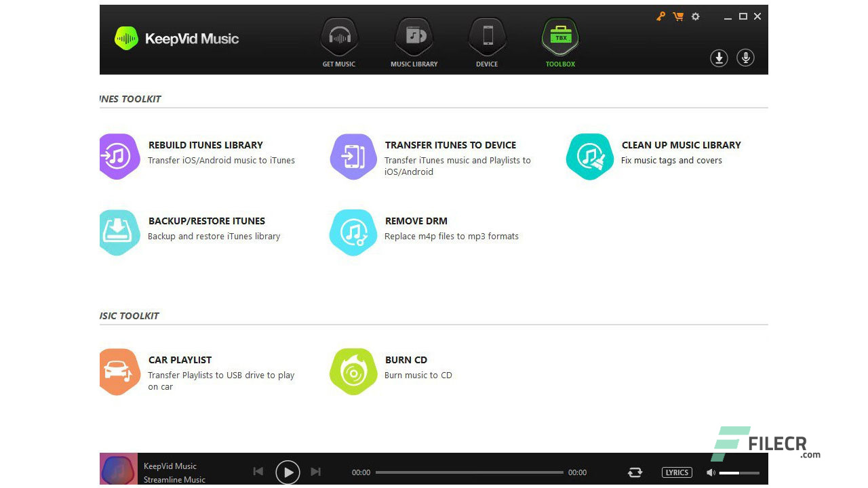Click 'Replace m4p files to mp3 formats' text
This screenshot has height=488, width=868.
click(x=452, y=237)
